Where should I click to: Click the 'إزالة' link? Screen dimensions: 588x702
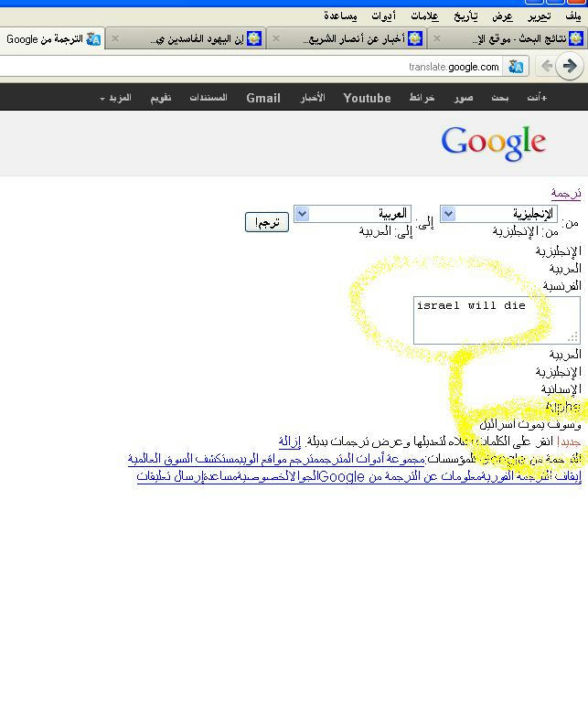(290, 441)
